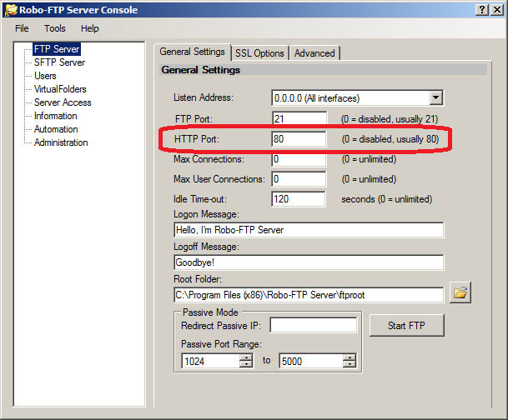
Task: Select Administration in the tree
Action: point(61,142)
